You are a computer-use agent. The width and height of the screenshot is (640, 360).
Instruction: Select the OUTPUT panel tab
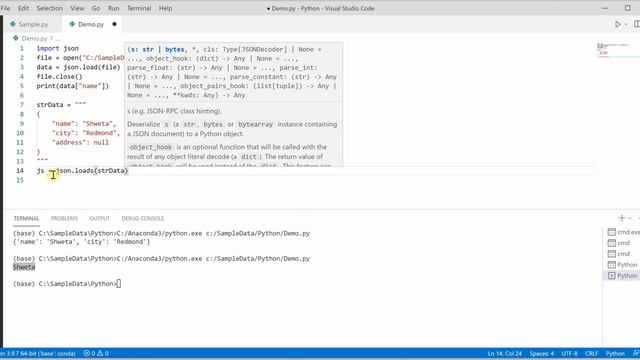pyautogui.click(x=100, y=218)
